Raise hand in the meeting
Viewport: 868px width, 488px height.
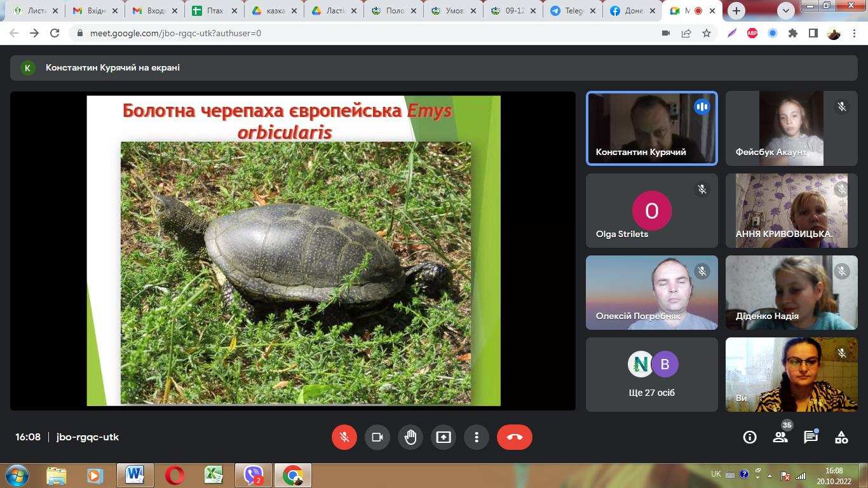(410, 437)
